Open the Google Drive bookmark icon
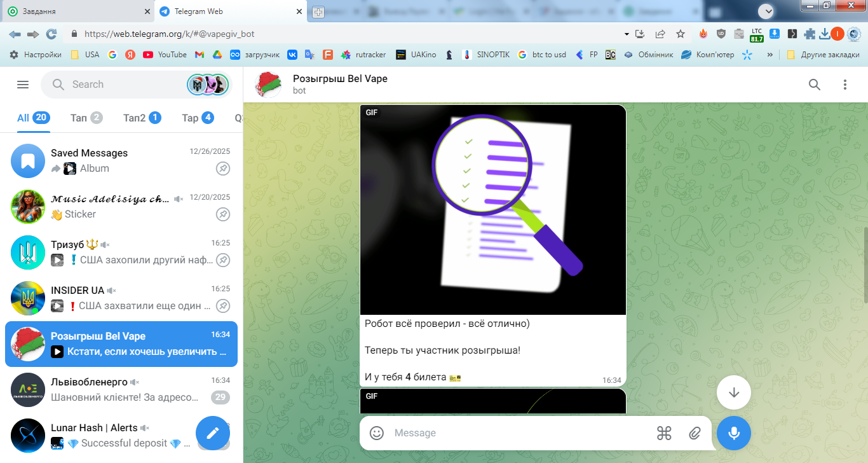Image resolution: width=868 pixels, height=463 pixels. pos(217,55)
